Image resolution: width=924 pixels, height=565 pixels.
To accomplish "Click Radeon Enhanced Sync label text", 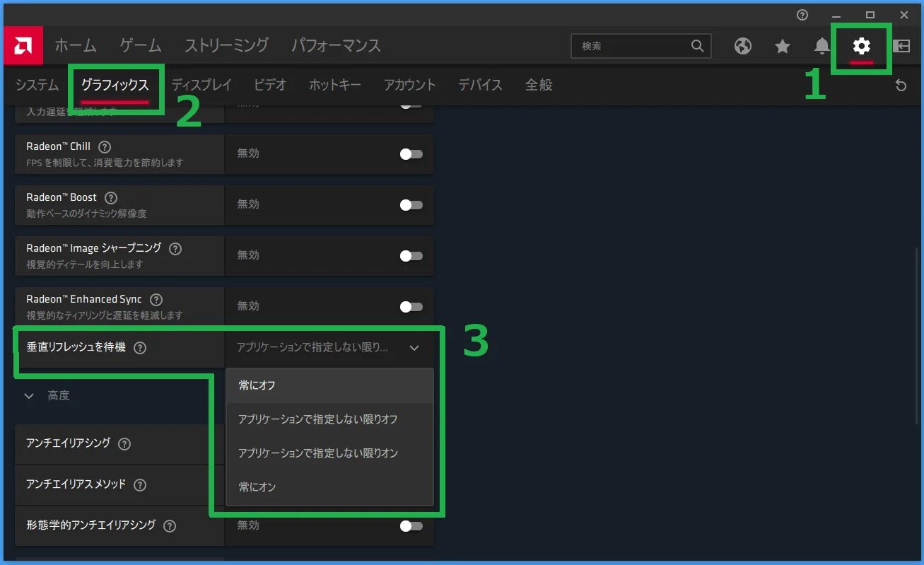I will click(x=84, y=300).
